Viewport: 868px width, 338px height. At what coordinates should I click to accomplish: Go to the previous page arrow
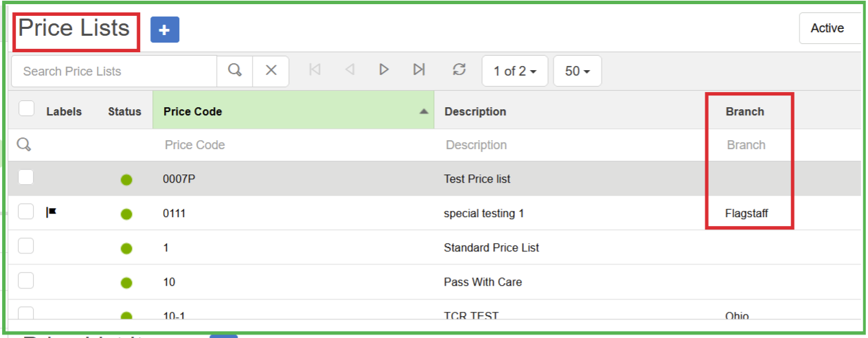[x=350, y=70]
